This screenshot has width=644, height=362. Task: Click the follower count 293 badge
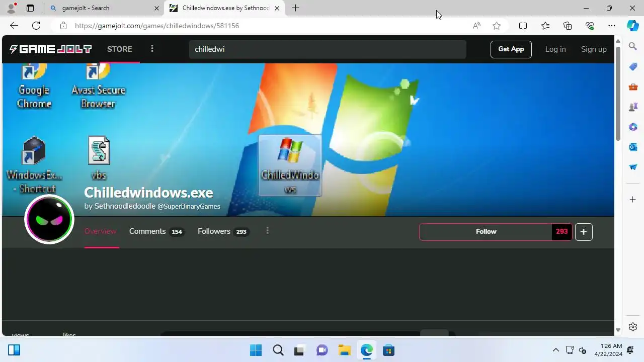tap(561, 232)
